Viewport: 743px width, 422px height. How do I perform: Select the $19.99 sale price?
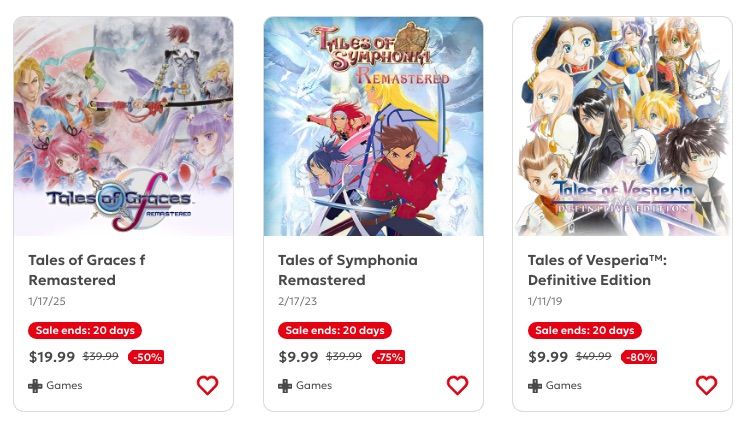52,357
